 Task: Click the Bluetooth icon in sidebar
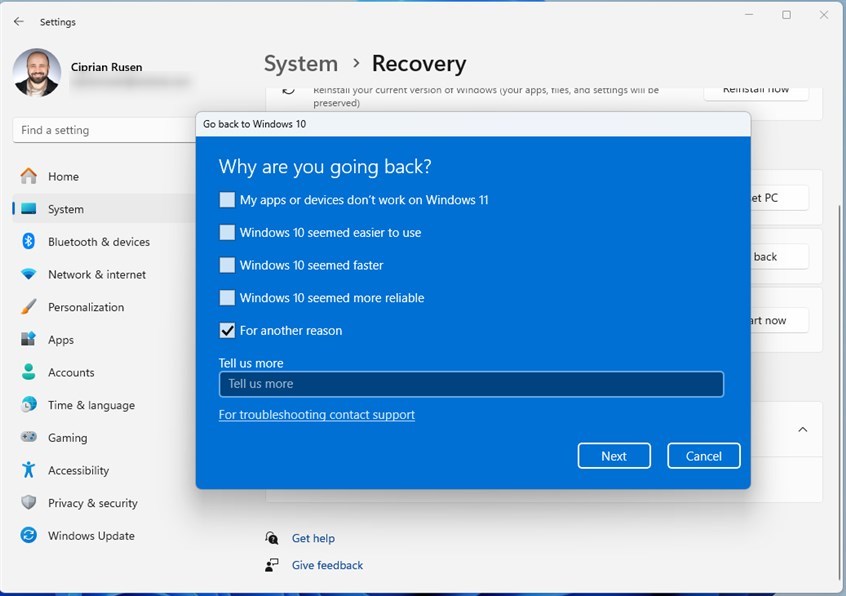click(x=29, y=241)
